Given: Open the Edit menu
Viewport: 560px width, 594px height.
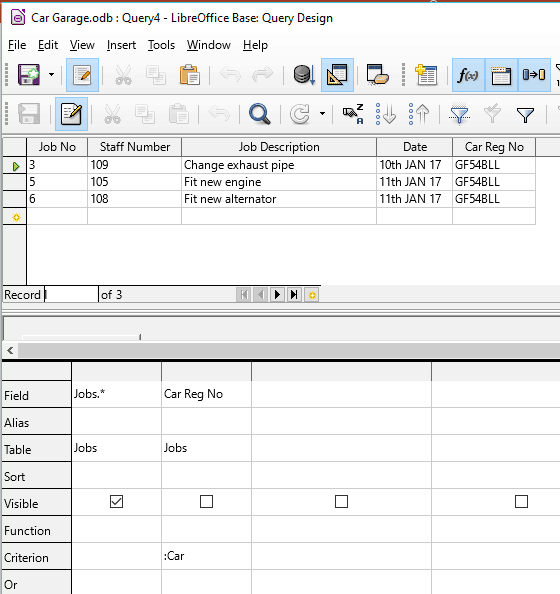Looking at the screenshot, I should click(x=48, y=45).
